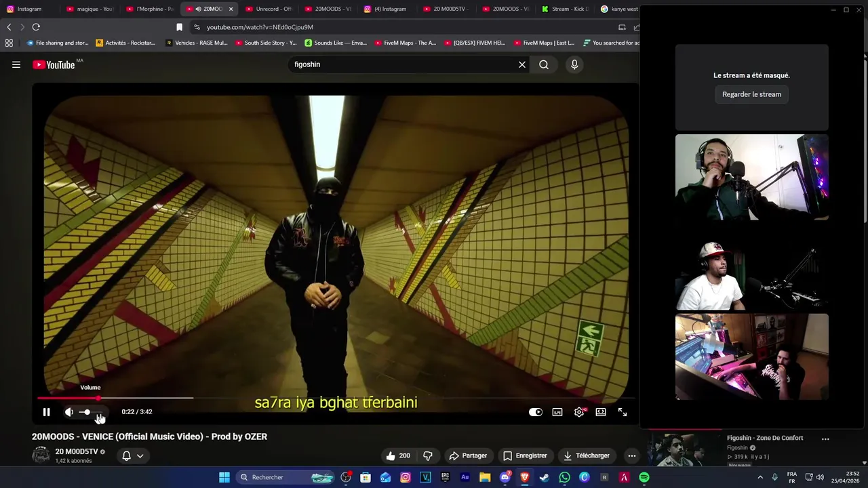Screen dimensions: 868x488
Task: Open the Windows Start menu
Action: coord(224,477)
